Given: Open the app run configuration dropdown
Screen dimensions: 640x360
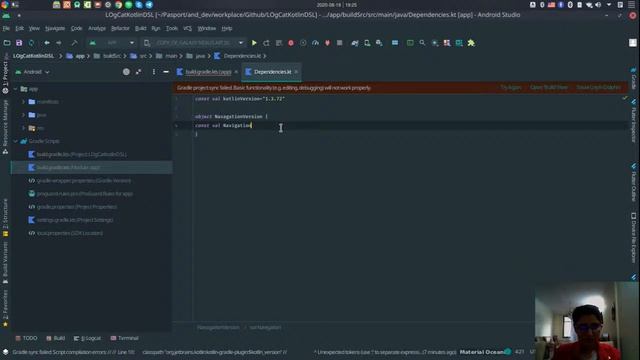Looking at the screenshot, I should point(111,43).
